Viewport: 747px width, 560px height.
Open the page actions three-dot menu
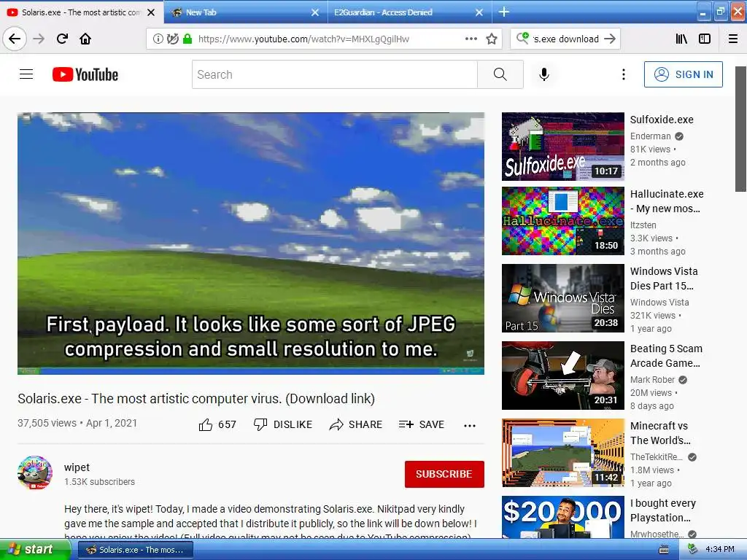tap(471, 39)
